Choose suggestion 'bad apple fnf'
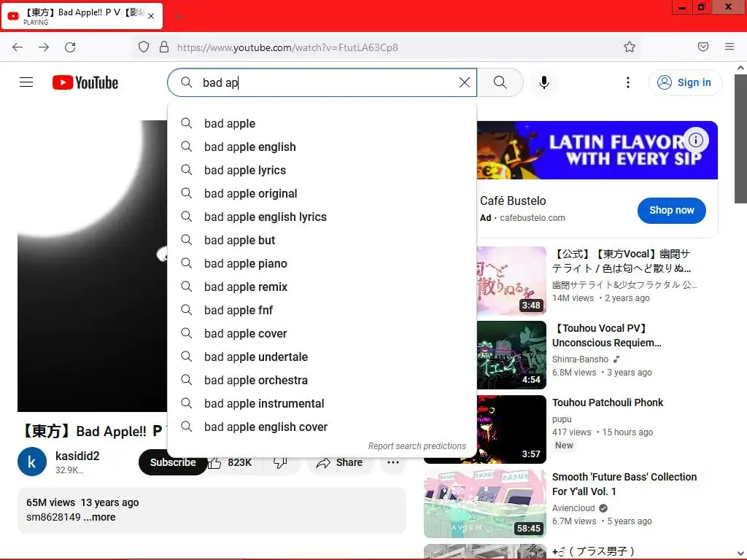This screenshot has height=560, width=747. (x=322, y=310)
